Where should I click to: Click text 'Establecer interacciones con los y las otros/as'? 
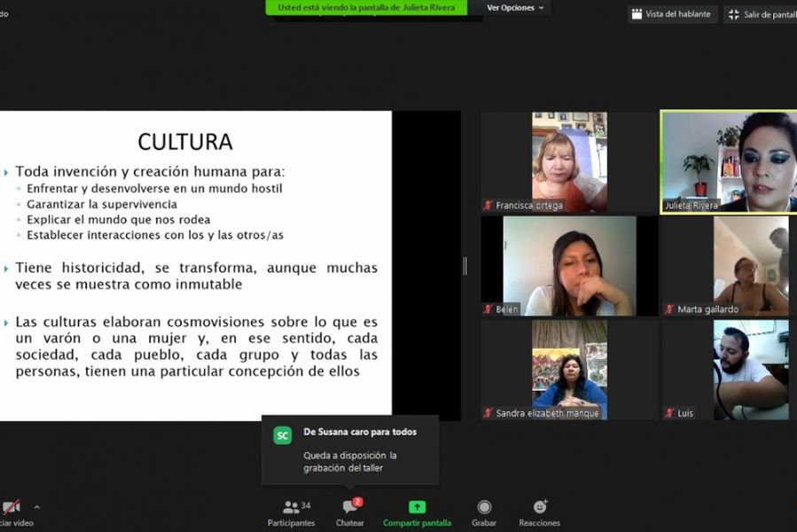[x=155, y=235]
